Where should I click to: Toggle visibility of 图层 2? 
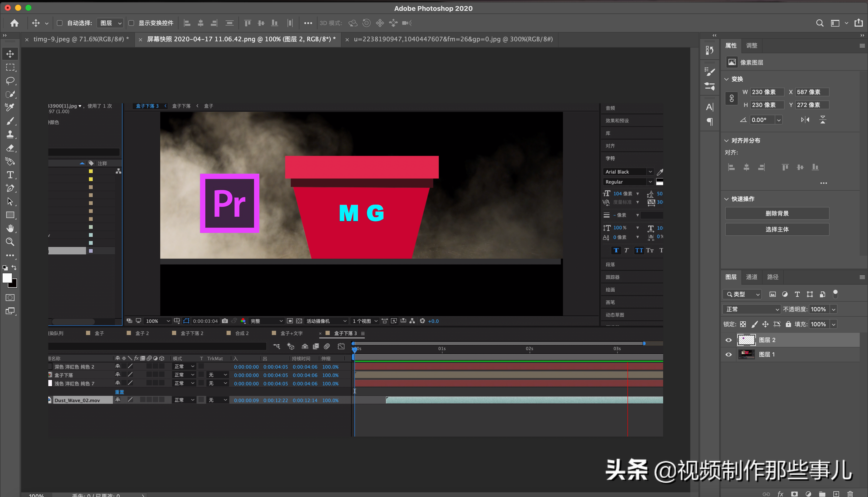729,339
